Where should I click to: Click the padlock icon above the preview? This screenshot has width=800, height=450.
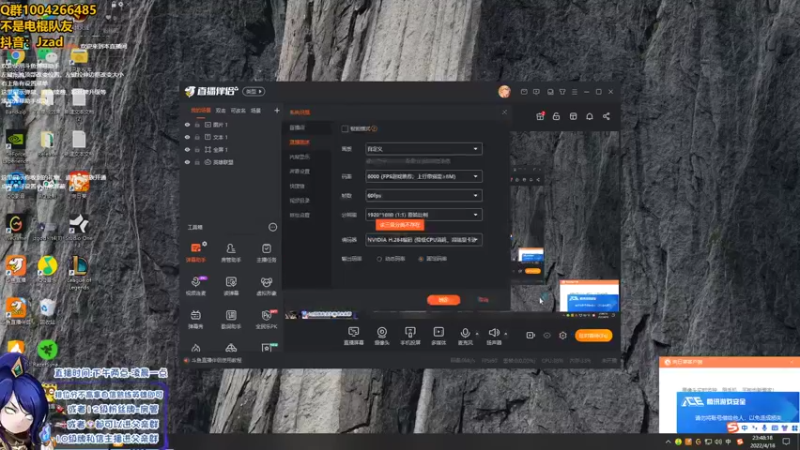[x=556, y=116]
